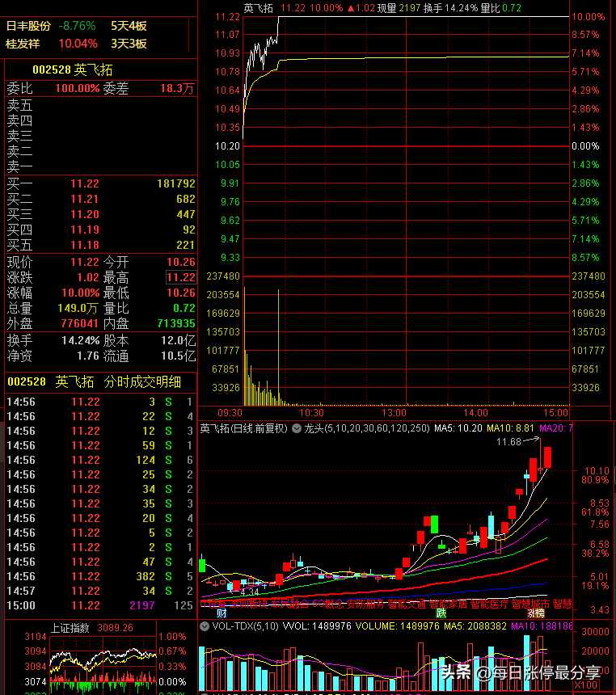Open the 军民融合 concept tag
Screen dimensions: 616x695
(x=289, y=604)
